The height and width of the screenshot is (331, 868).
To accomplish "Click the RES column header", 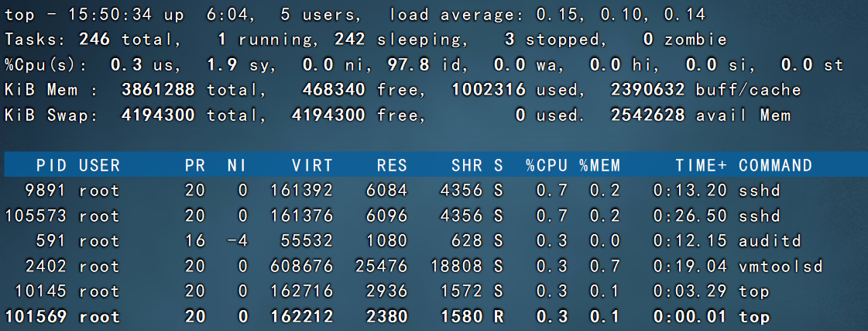I will point(392,164).
